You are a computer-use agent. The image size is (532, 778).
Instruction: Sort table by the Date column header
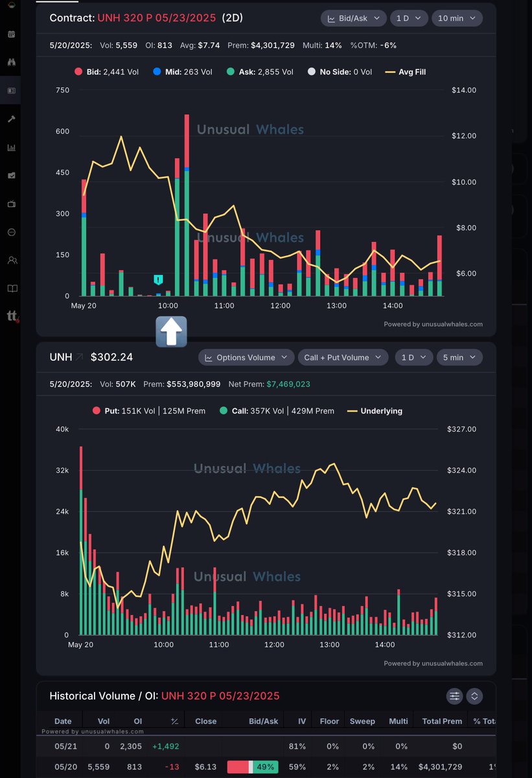64,721
